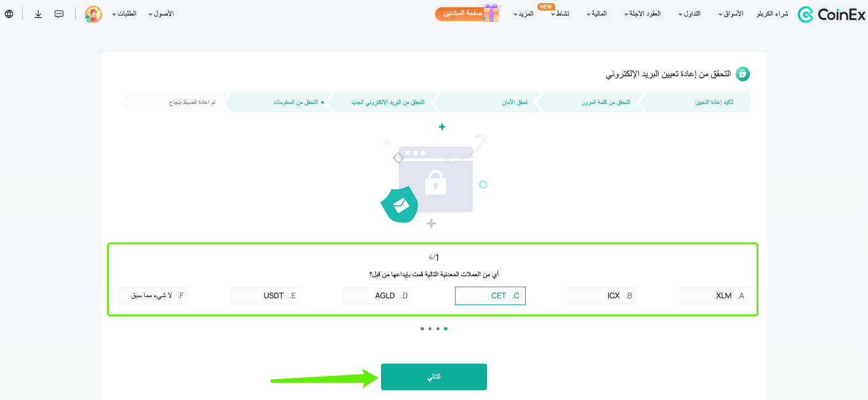Open the language globe icon

pyautogui.click(x=9, y=14)
